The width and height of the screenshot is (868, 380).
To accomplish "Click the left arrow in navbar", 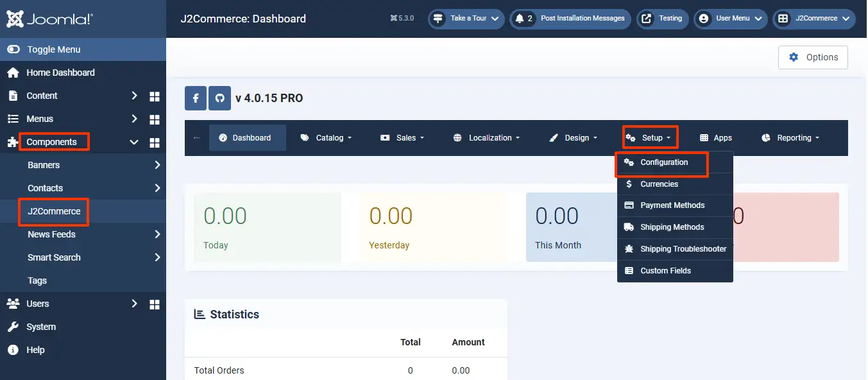I will 196,138.
